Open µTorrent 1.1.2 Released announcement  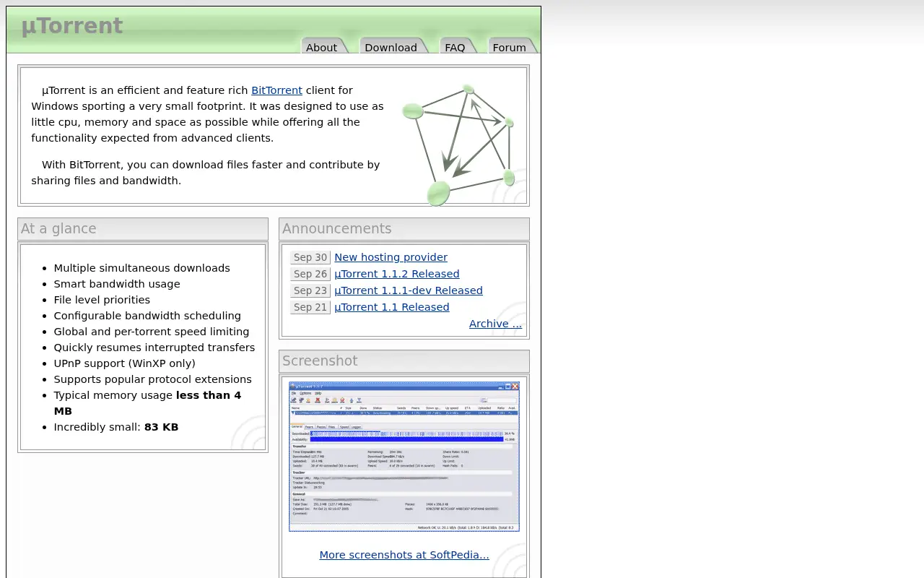tap(397, 274)
